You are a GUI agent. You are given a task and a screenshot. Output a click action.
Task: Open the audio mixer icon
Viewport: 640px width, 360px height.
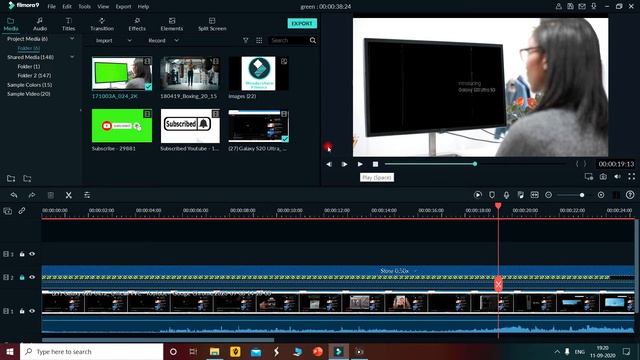(x=520, y=195)
